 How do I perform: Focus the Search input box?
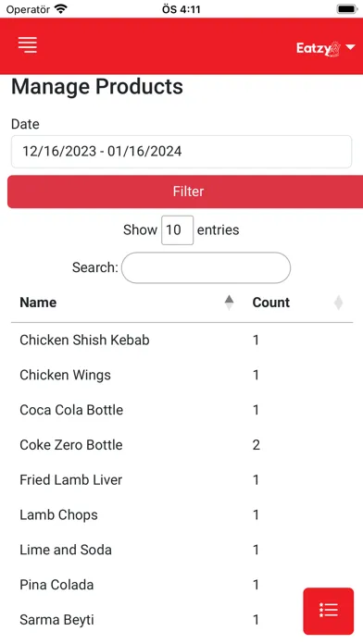(x=206, y=267)
